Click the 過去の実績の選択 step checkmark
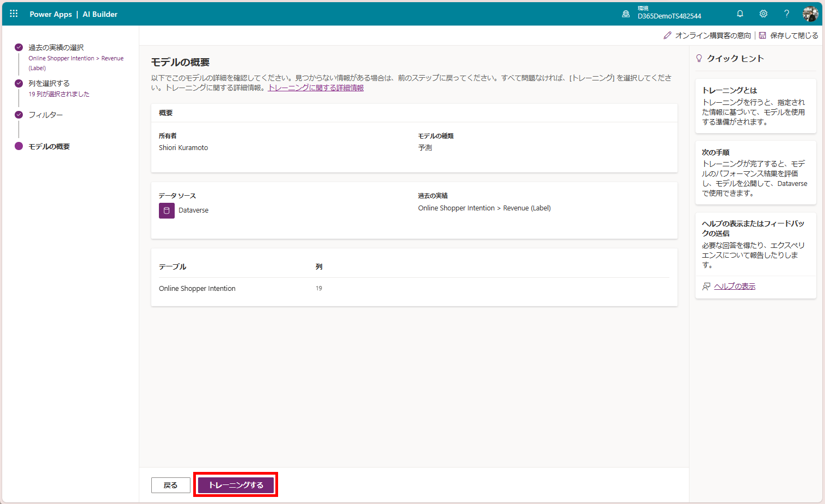This screenshot has height=504, width=825. [x=19, y=47]
